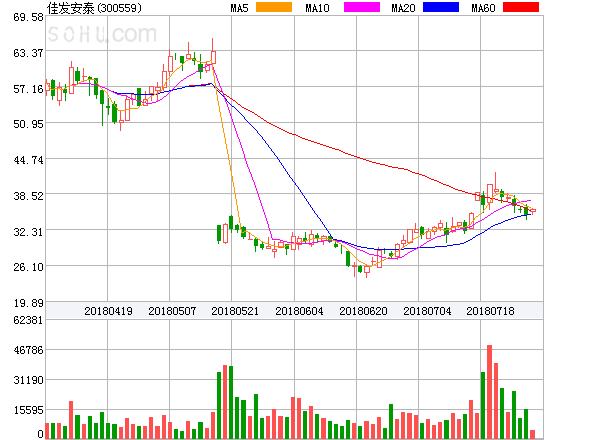Click the 32.31 price axis label

pos(28,232)
